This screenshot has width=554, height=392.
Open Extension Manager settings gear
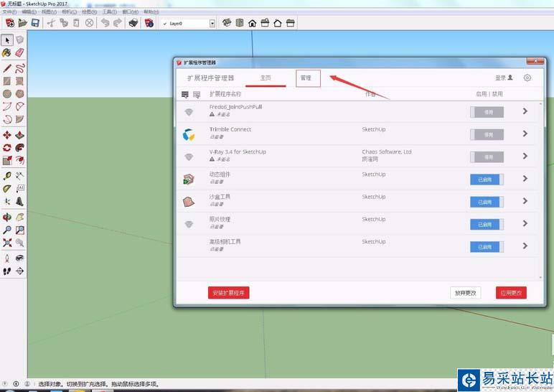[x=527, y=78]
